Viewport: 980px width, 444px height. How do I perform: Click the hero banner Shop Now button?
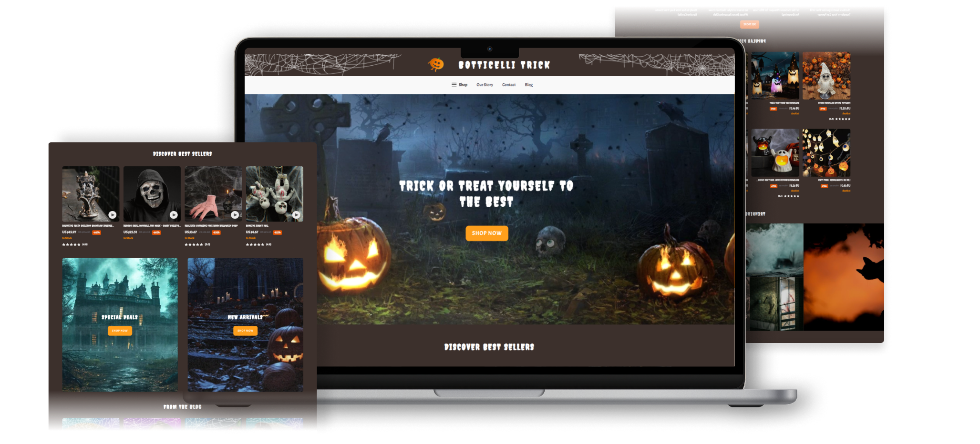(x=486, y=233)
